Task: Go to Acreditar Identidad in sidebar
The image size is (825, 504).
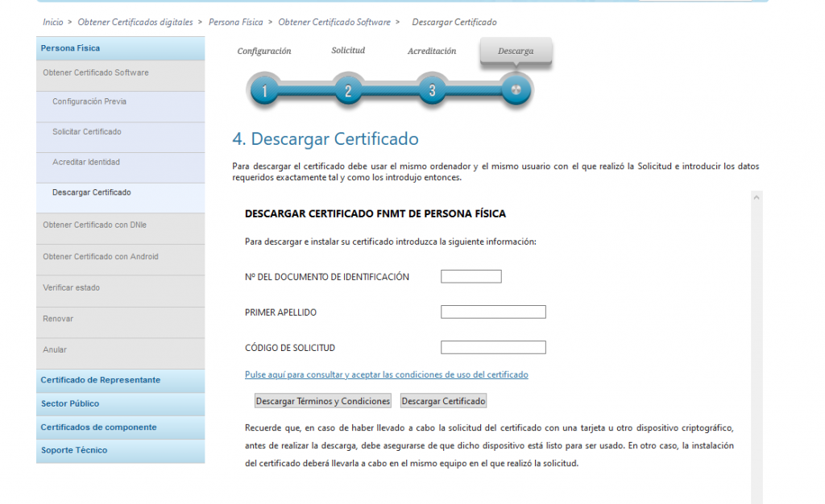Action: pyautogui.click(x=121, y=167)
